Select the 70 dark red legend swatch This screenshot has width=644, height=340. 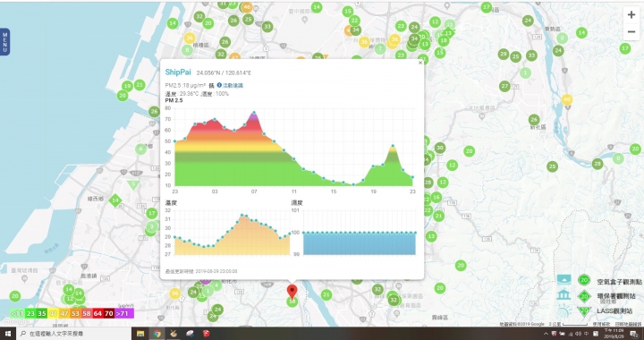click(x=109, y=314)
